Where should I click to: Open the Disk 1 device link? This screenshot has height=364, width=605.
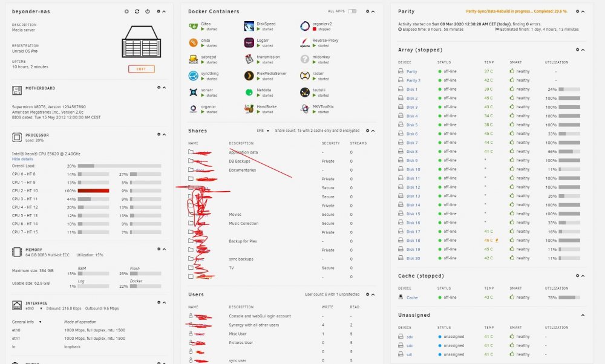(x=411, y=89)
